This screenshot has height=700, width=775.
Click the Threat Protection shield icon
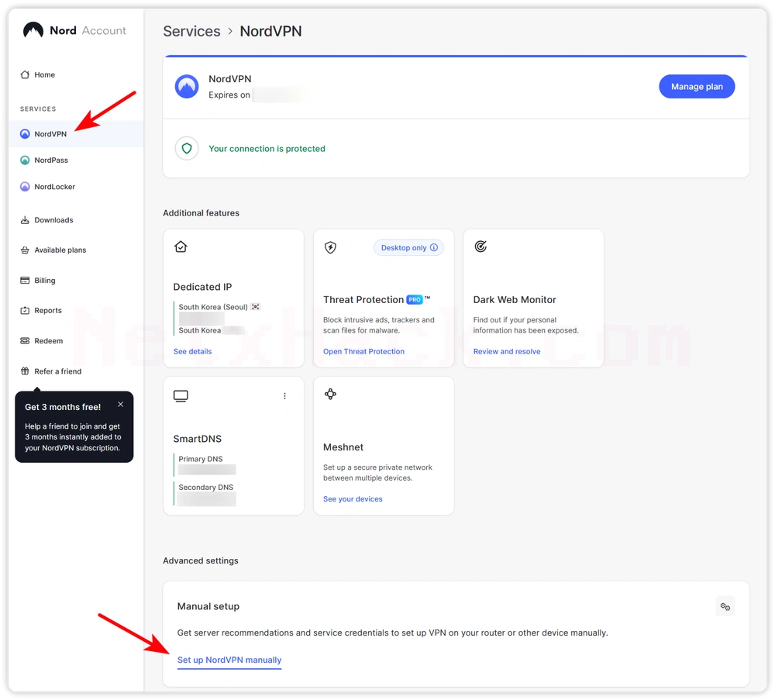(331, 247)
